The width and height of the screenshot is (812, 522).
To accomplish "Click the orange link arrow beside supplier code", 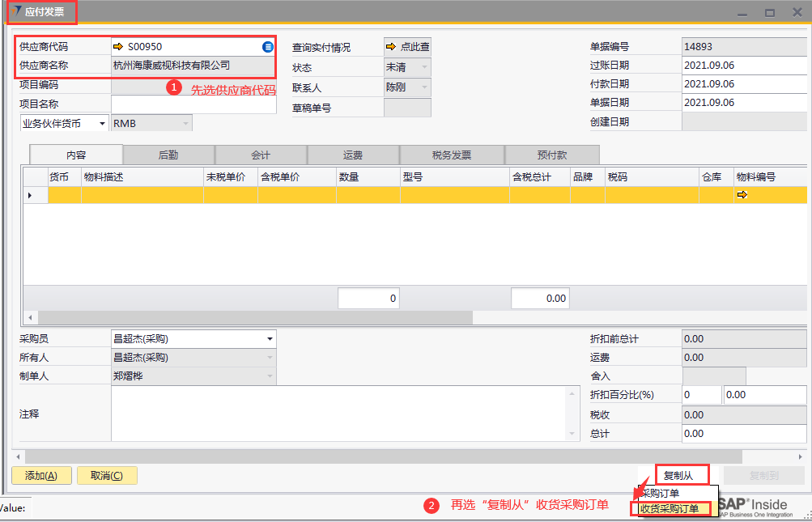I will pyautogui.click(x=118, y=47).
